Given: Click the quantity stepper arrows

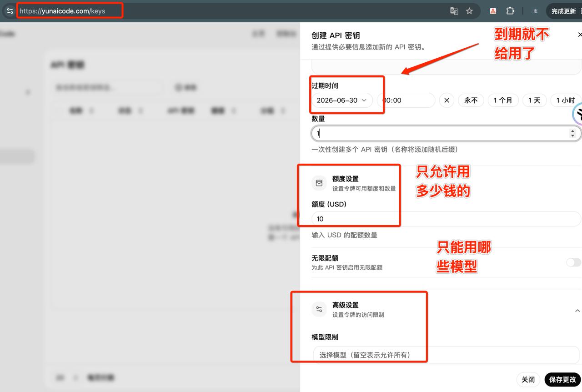Looking at the screenshot, I should tap(572, 133).
